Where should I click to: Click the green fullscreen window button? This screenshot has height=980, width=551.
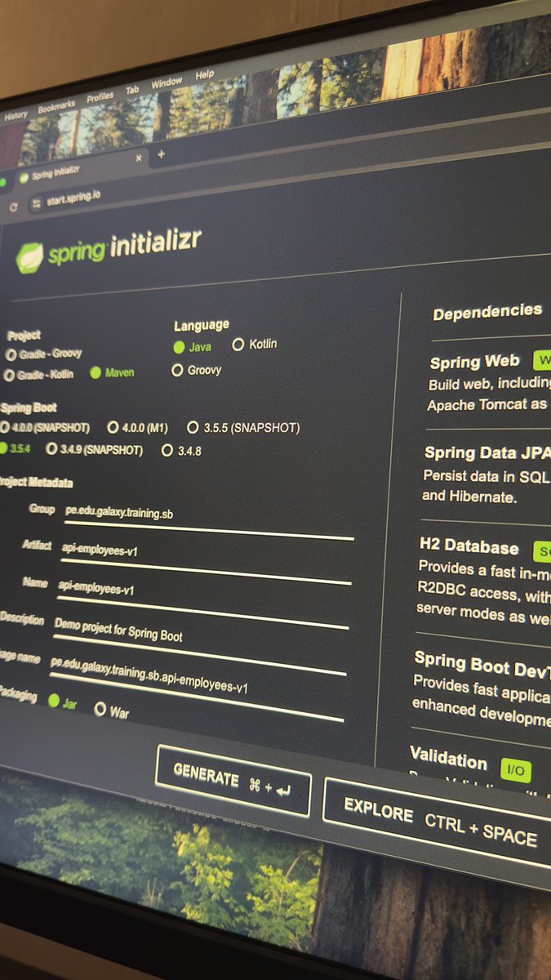pyautogui.click(x=2, y=182)
